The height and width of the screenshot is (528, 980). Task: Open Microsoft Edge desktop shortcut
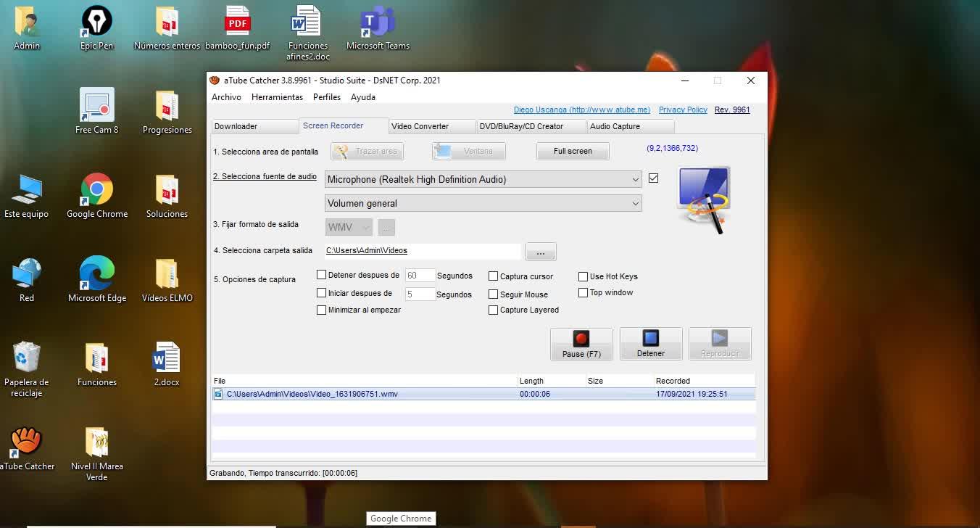[96, 279]
